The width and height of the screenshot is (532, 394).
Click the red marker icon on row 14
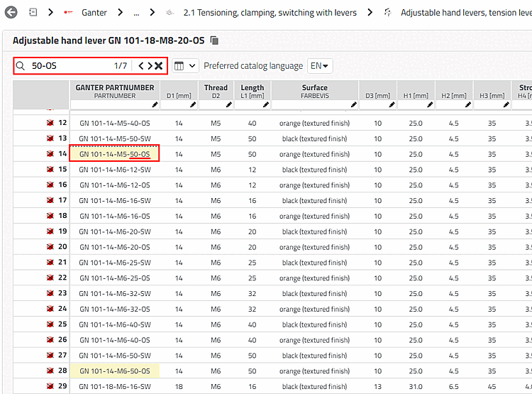click(50, 154)
